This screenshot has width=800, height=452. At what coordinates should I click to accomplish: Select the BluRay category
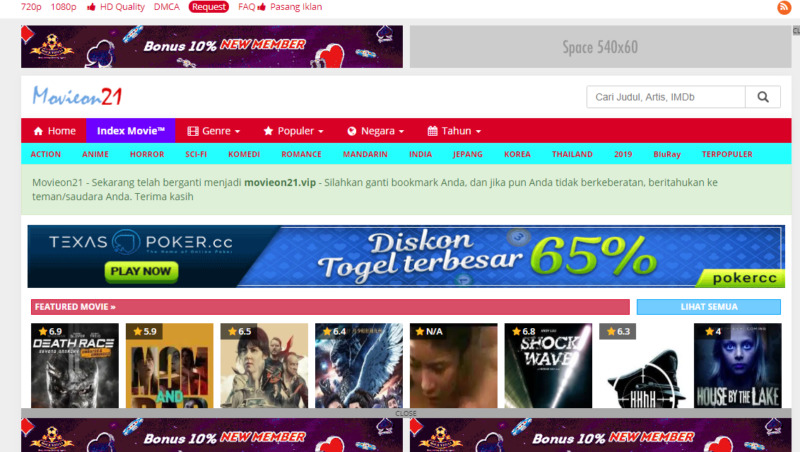pos(667,154)
